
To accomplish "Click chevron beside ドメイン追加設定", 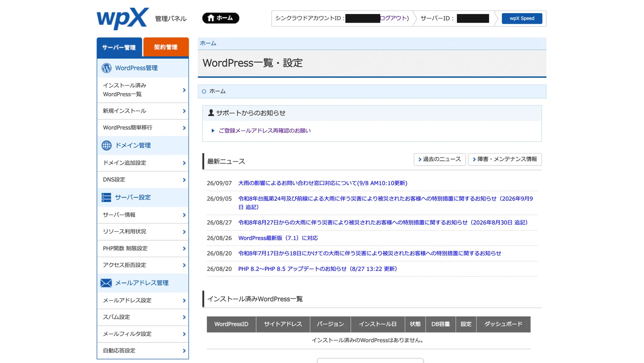I will click(x=184, y=163).
